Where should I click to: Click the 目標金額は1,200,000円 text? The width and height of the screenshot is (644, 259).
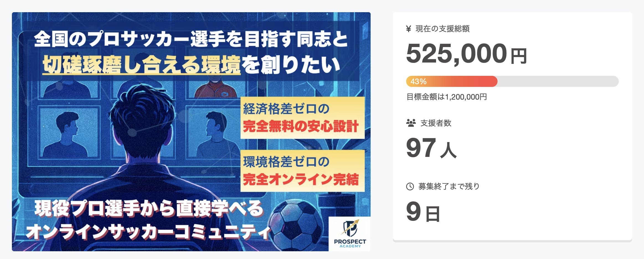(x=447, y=97)
